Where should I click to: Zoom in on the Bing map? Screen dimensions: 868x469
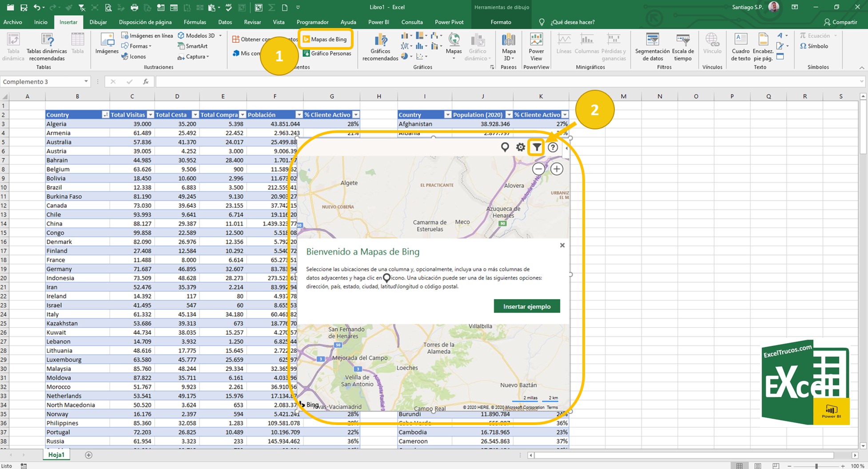(x=557, y=169)
